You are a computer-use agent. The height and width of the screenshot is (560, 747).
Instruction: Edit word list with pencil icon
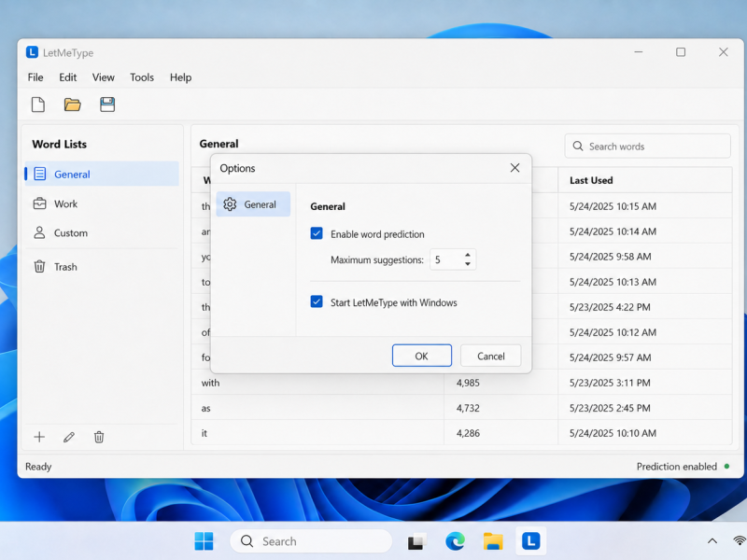pyautogui.click(x=69, y=437)
